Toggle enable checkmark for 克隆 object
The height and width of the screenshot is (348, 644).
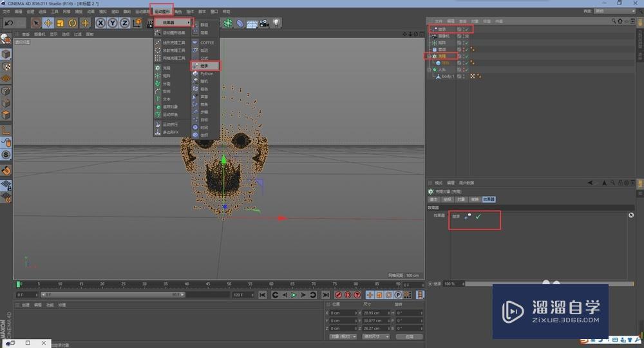pyautogui.click(x=467, y=56)
